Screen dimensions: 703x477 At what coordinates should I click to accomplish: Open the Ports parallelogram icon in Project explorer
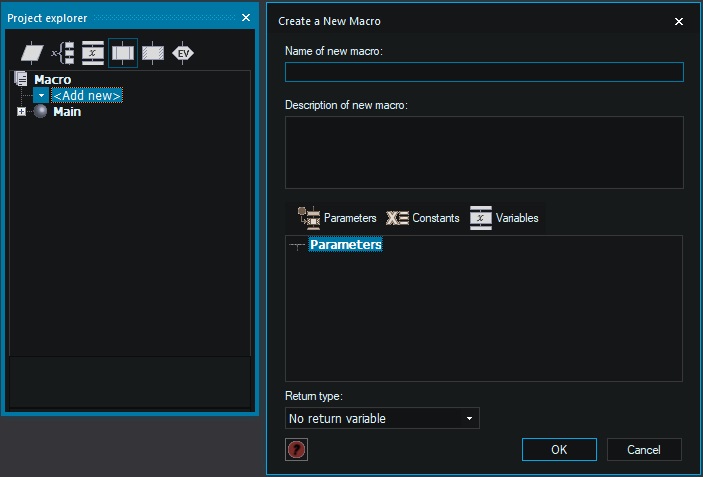tap(33, 53)
